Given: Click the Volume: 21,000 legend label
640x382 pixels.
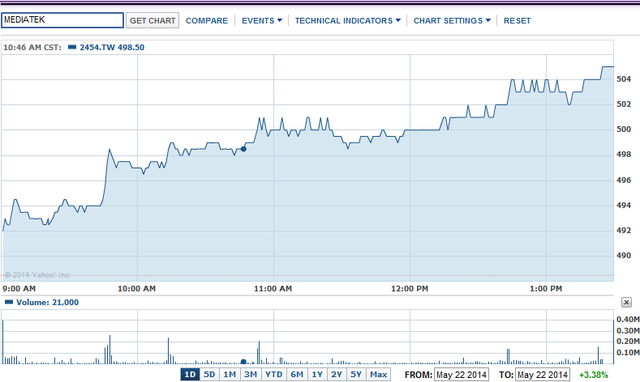Looking at the screenshot, I should 47,302.
